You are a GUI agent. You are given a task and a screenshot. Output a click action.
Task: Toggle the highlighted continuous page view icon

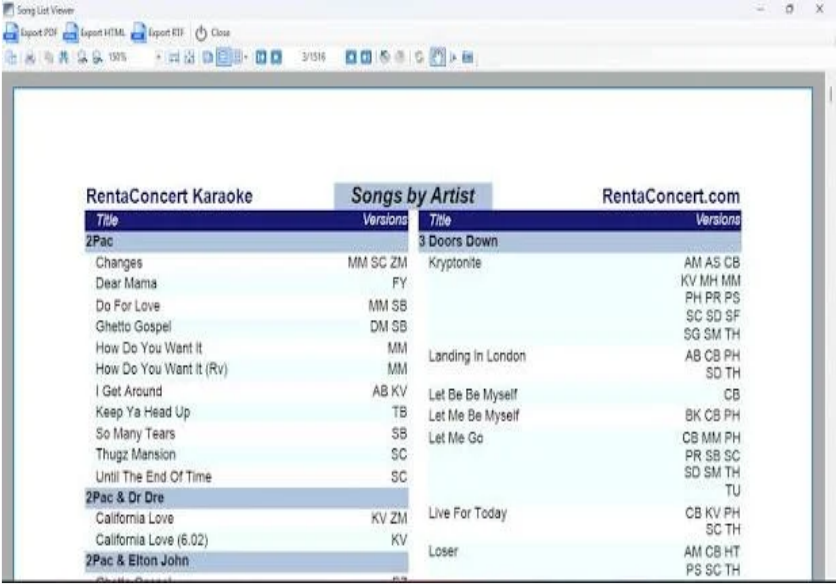click(223, 57)
